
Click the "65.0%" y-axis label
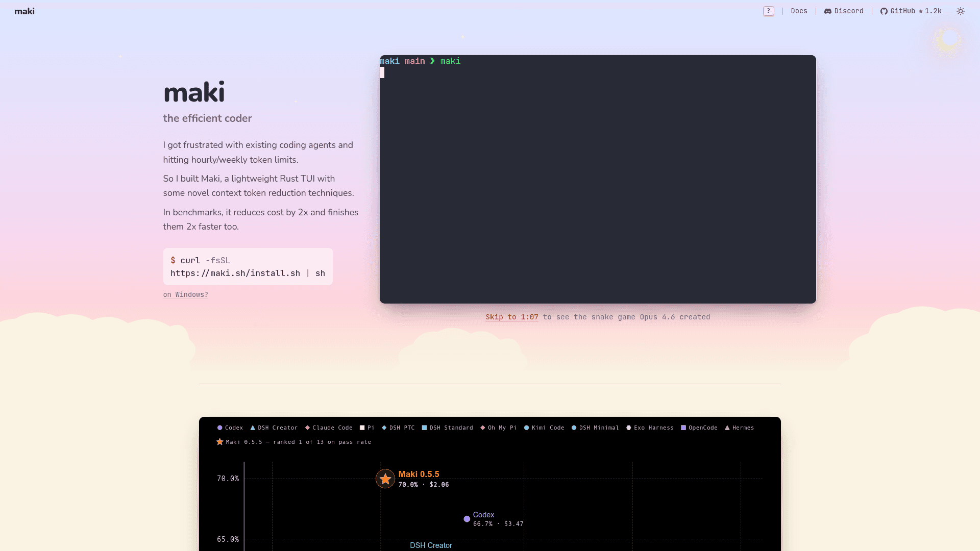pos(228,539)
